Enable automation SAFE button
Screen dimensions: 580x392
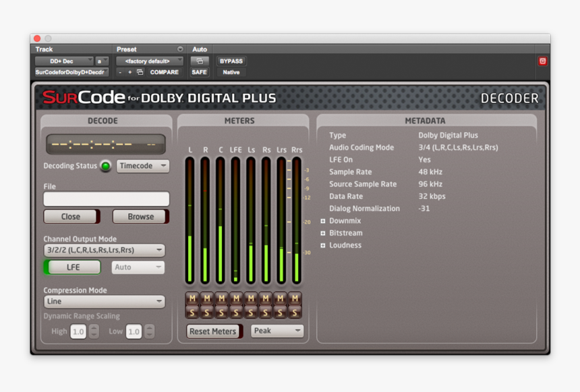pyautogui.click(x=200, y=72)
